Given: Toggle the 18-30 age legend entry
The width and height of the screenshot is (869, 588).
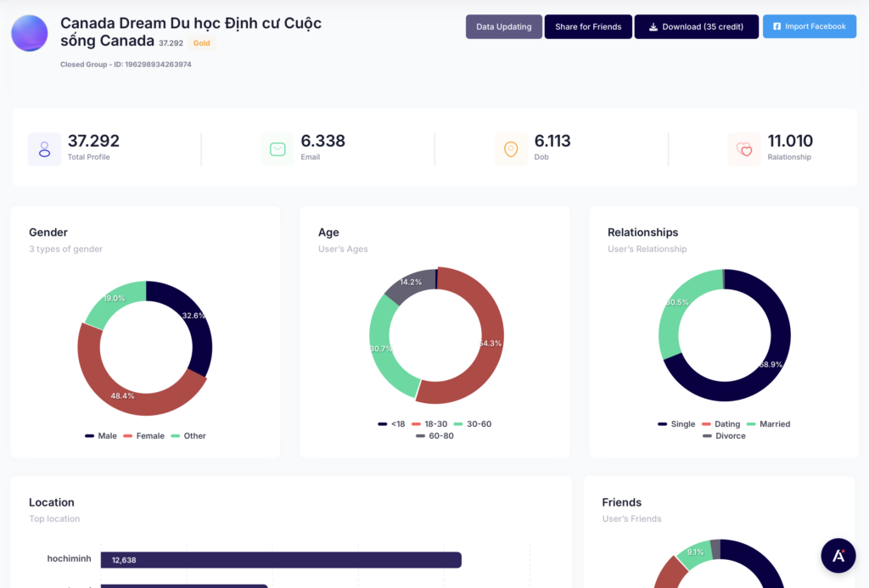Looking at the screenshot, I should 429,424.
